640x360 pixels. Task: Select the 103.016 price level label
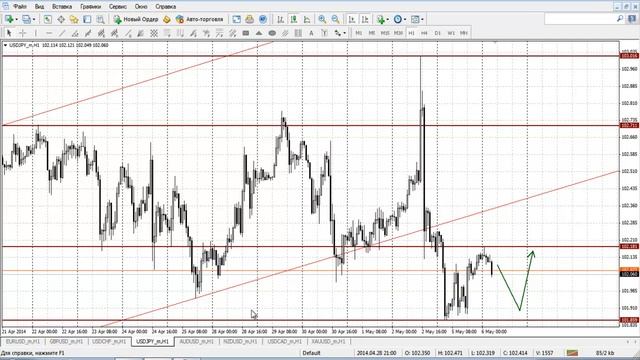(629, 56)
